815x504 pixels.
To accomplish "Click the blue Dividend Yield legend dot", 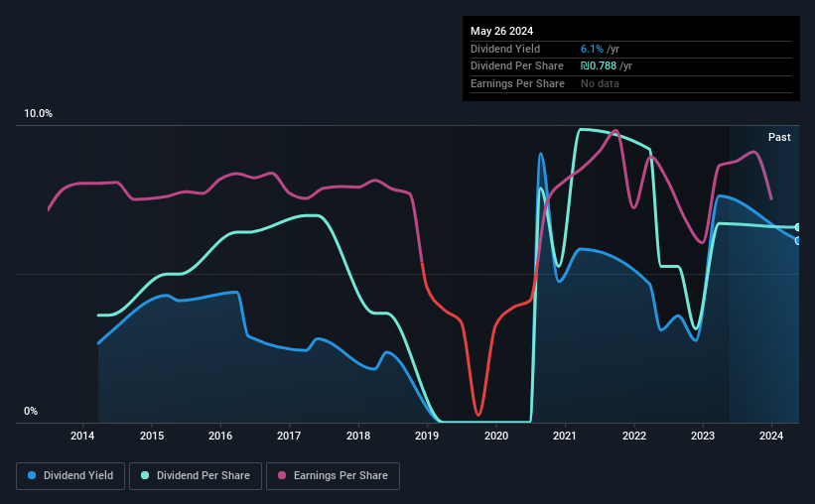I will (x=32, y=475).
